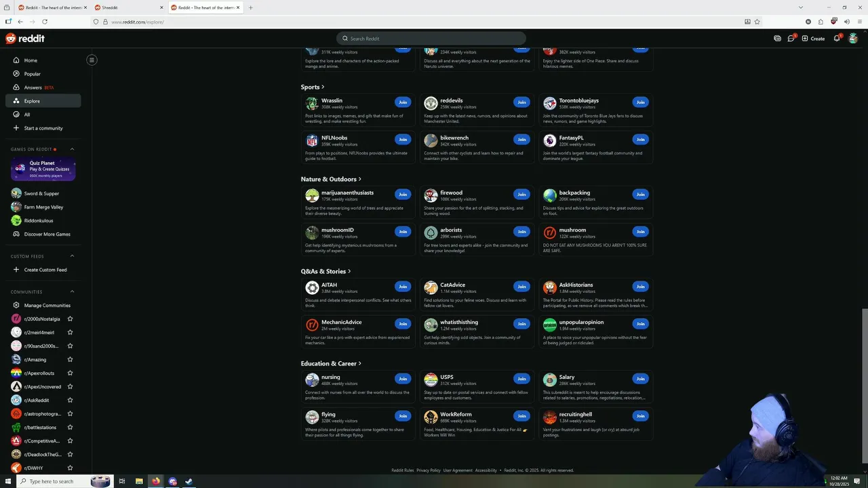Favorite r/AskReddit with its star
The width and height of the screenshot is (868, 488).
70,400
